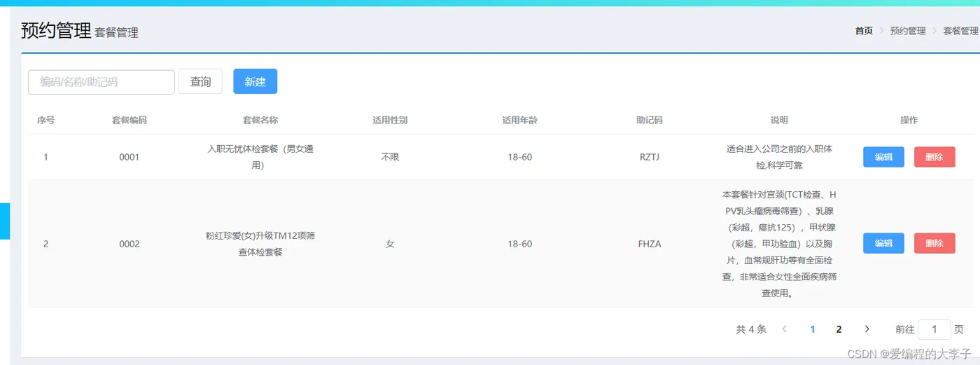Screen dimensions: 980x365
Task: Go to the next page with right chevron
Action: pos(867,329)
